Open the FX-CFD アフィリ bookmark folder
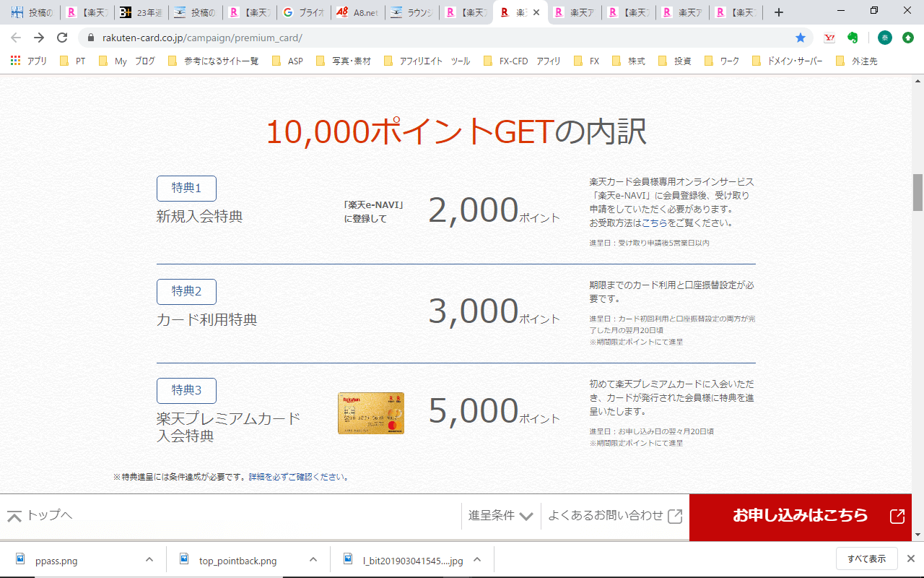This screenshot has width=924, height=578. pos(522,61)
